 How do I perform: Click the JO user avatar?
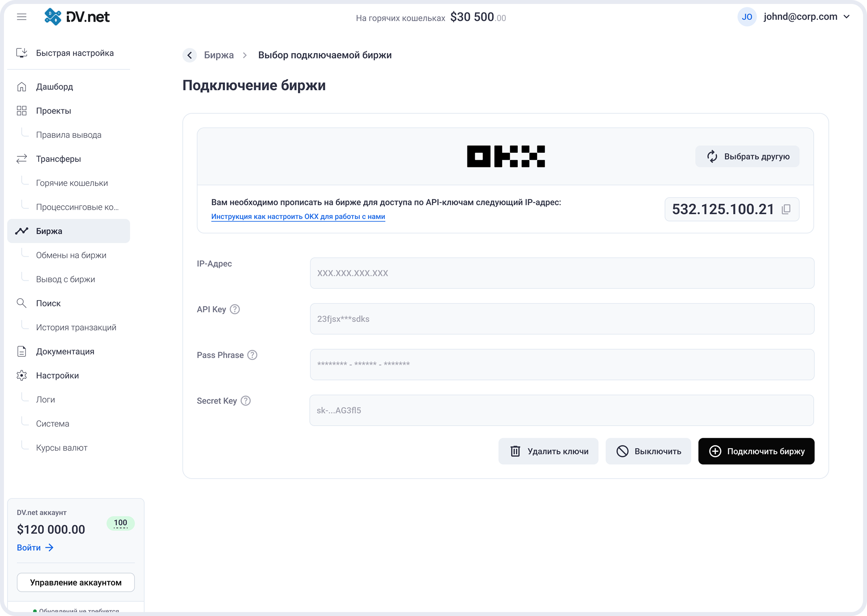[746, 17]
